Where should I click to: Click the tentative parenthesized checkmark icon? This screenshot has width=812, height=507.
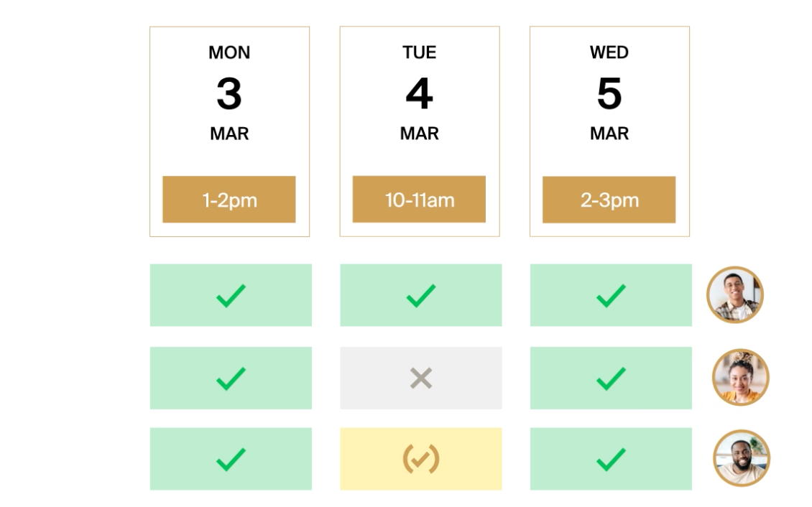point(420,460)
